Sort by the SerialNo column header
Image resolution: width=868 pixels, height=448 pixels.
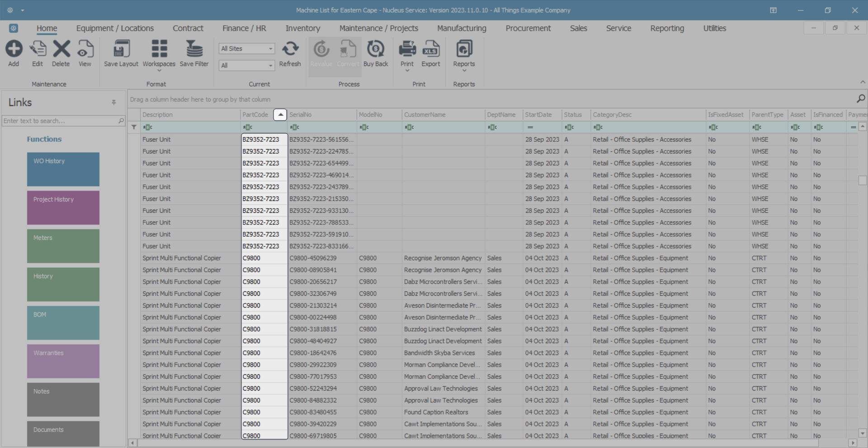point(322,115)
